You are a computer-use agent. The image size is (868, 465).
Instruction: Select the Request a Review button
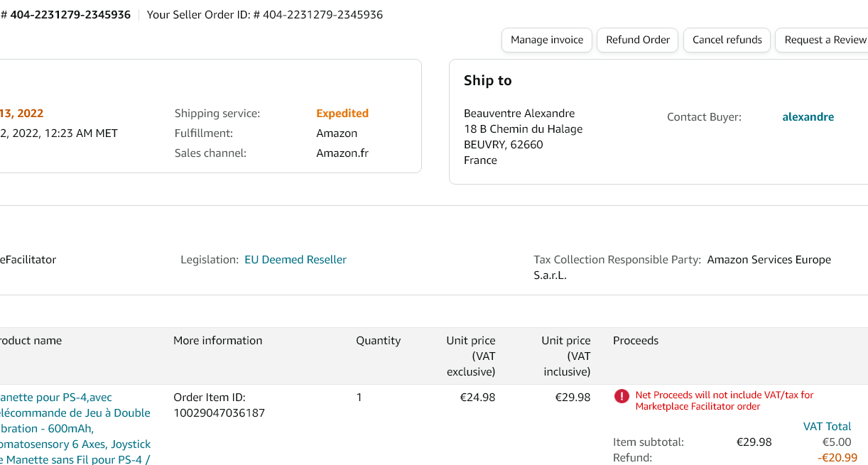(x=824, y=40)
